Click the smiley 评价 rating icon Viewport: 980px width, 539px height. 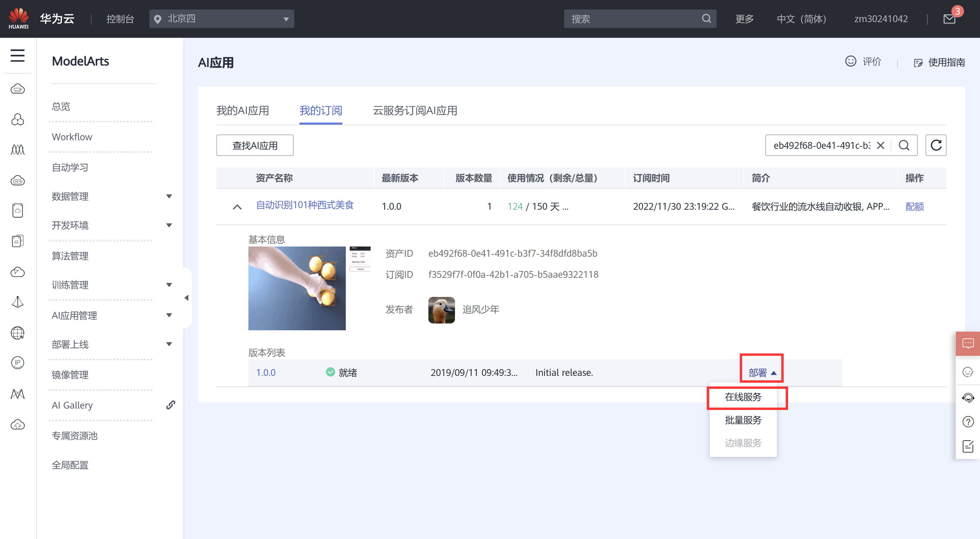[851, 61]
